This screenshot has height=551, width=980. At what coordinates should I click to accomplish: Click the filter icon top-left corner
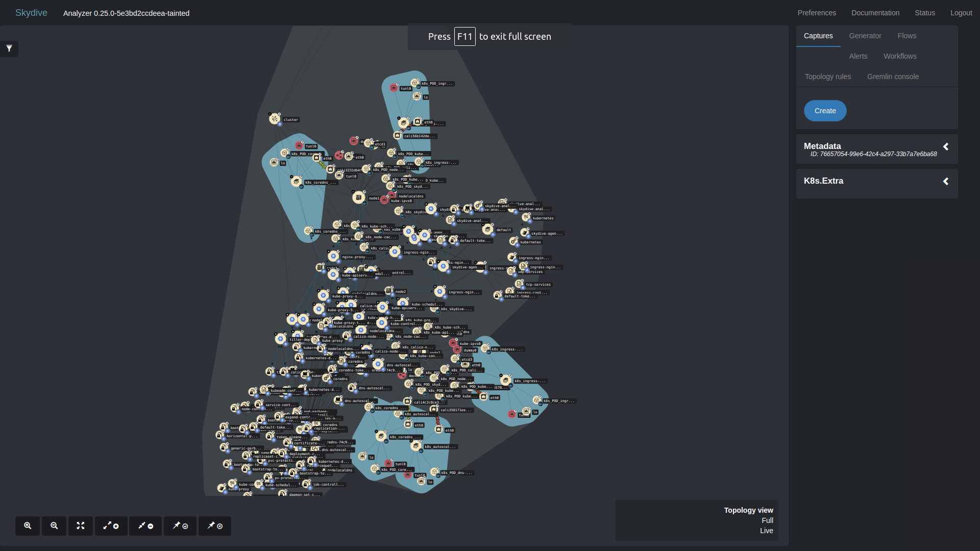(9, 48)
